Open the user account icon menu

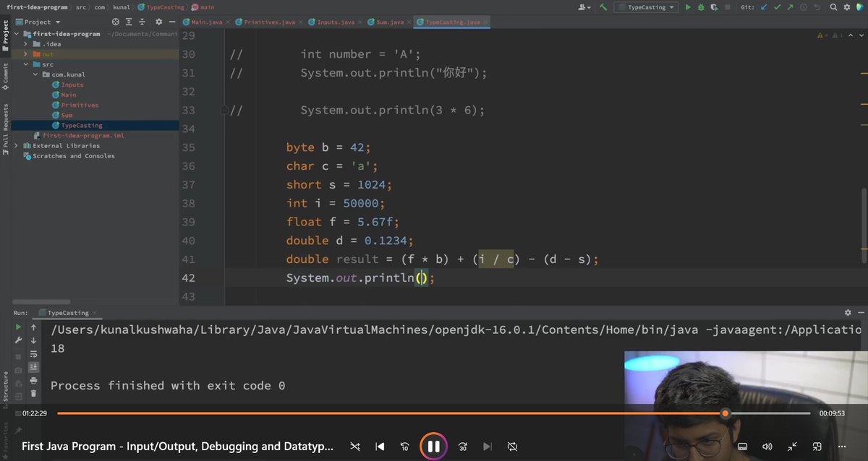click(584, 7)
